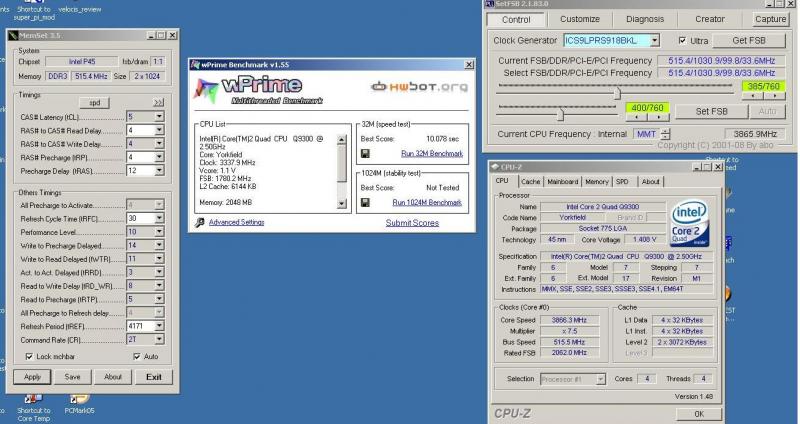Click the Exit button in MemSet
The image size is (800, 424).
point(154,377)
